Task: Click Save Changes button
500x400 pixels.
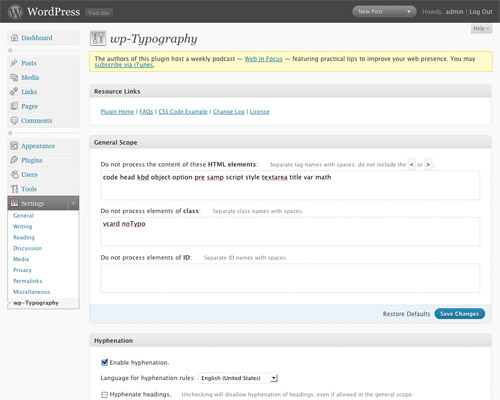Action: [460, 314]
